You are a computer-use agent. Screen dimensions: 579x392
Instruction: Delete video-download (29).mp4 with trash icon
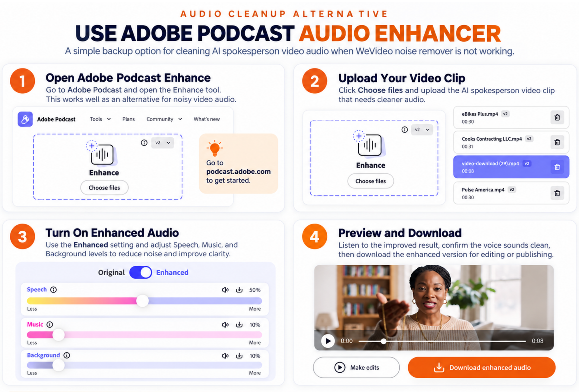pyautogui.click(x=557, y=167)
